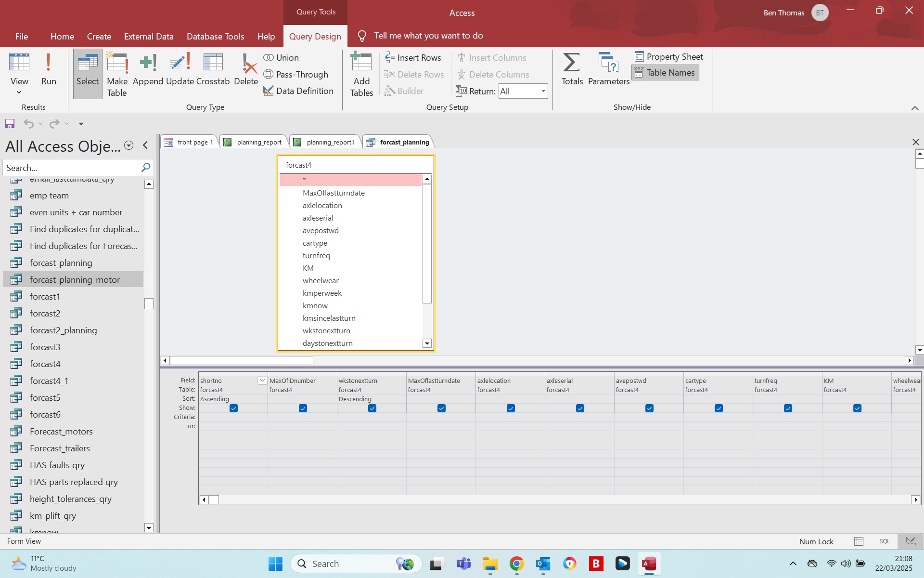Image resolution: width=924 pixels, height=578 pixels.
Task: Uncheck Show box for axleserial column
Action: click(x=580, y=408)
